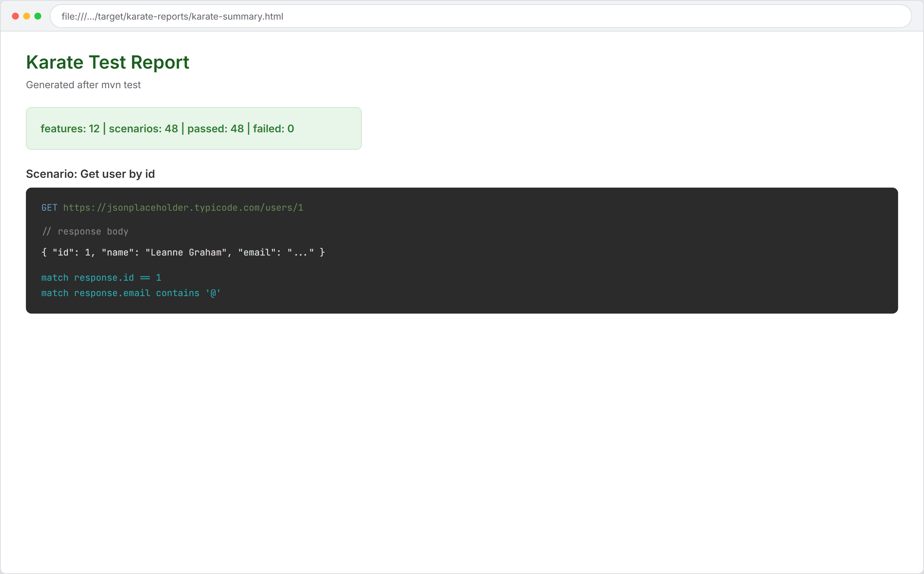Click the 'match response.email contains' line
The width and height of the screenshot is (924, 574).
pos(131,293)
